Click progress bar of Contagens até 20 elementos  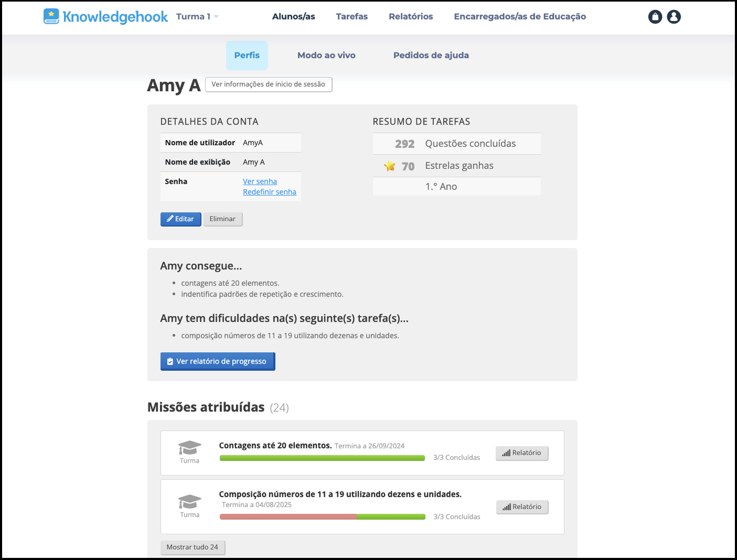(x=322, y=458)
